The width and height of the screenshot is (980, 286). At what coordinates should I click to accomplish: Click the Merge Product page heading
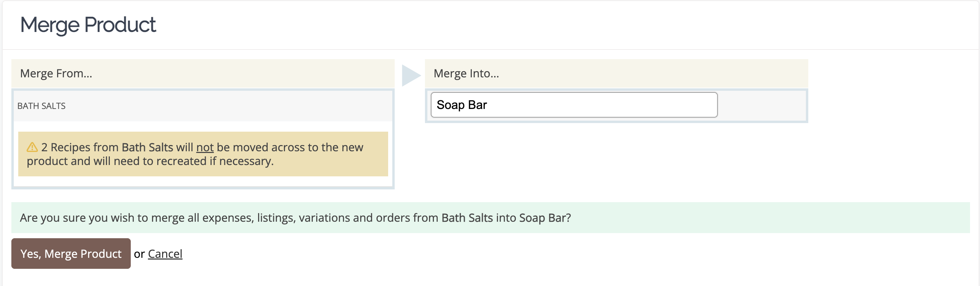88,25
